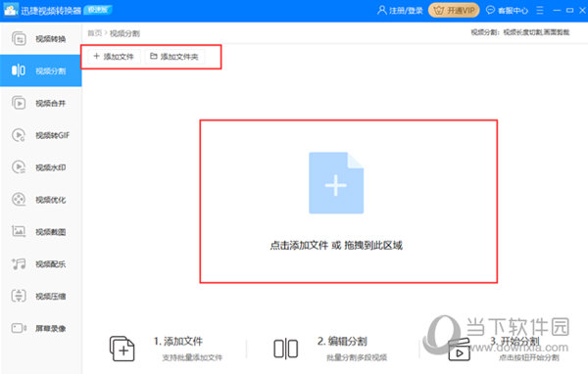The height and width of the screenshot is (374, 588).
Task: Click the 点击添加文件 或 拖拽到此区域 text
Action: click(336, 246)
